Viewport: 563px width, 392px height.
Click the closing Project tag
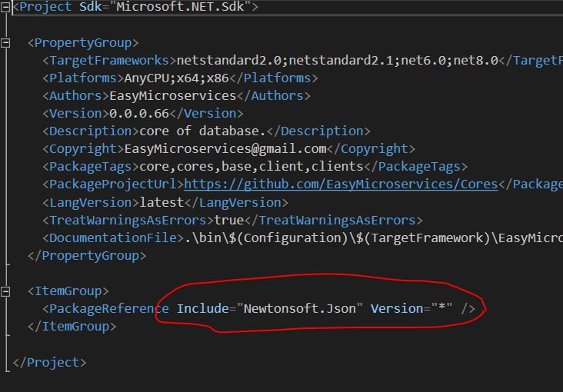click(49, 363)
